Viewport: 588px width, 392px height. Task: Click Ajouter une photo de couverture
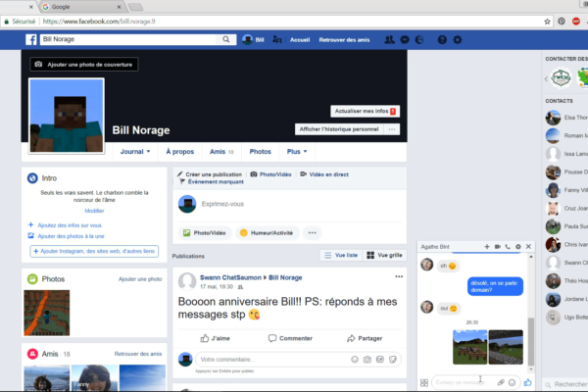pos(84,64)
